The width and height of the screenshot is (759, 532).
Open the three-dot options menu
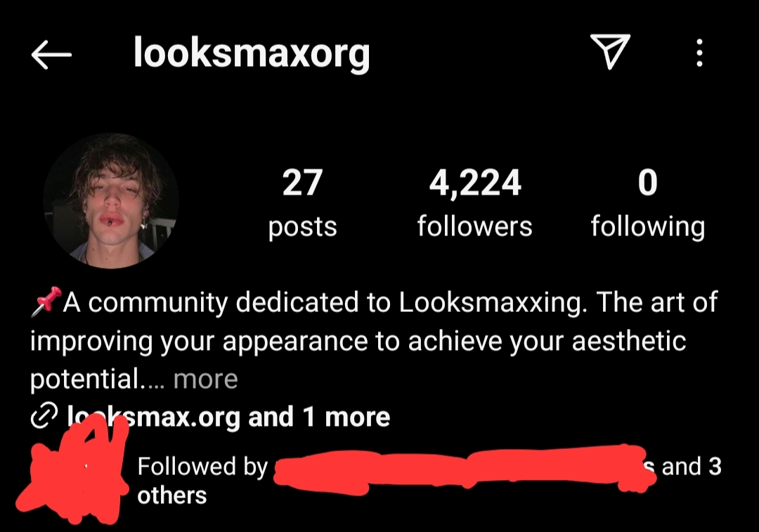(x=699, y=53)
